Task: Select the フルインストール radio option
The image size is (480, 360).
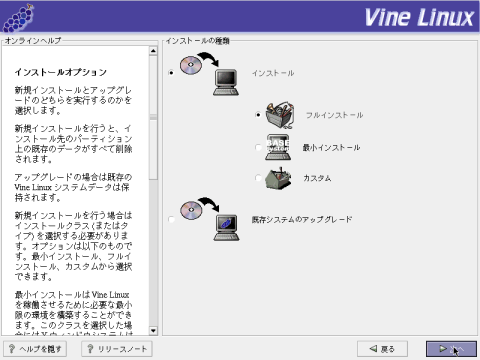Action: [258, 115]
